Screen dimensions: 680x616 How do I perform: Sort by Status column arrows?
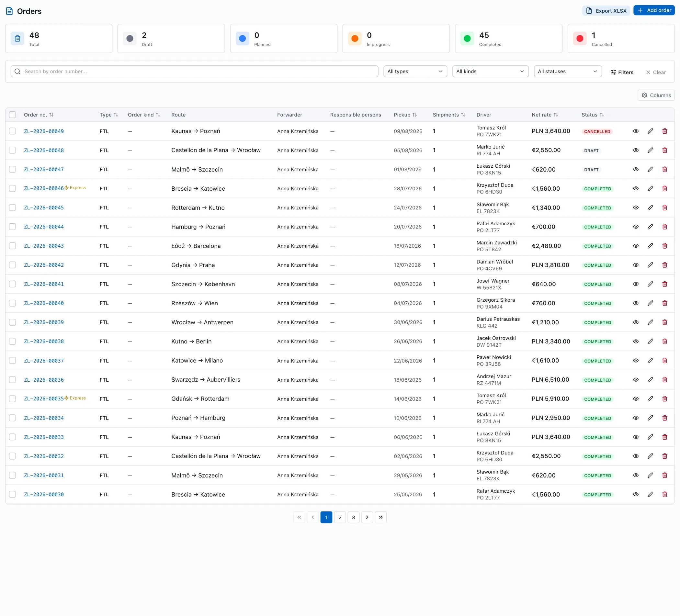point(601,115)
